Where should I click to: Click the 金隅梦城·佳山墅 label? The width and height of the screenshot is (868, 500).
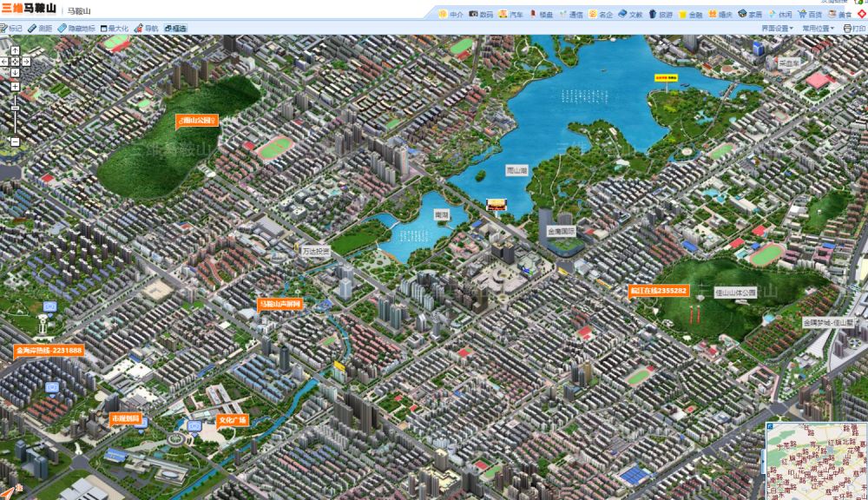tap(828, 322)
